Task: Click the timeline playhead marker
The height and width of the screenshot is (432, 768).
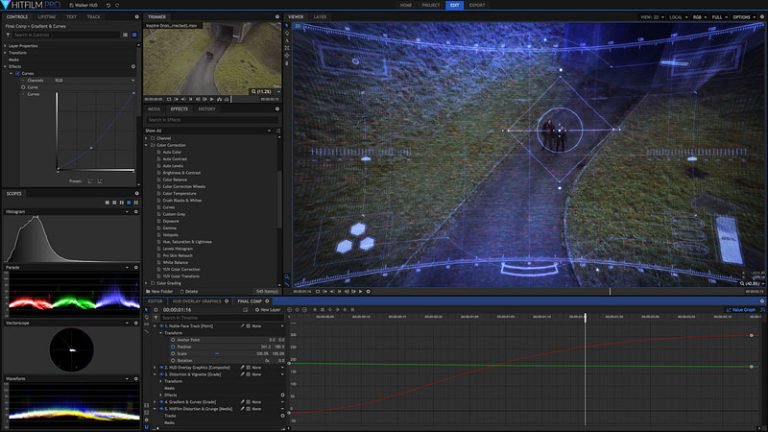Action: 585,317
